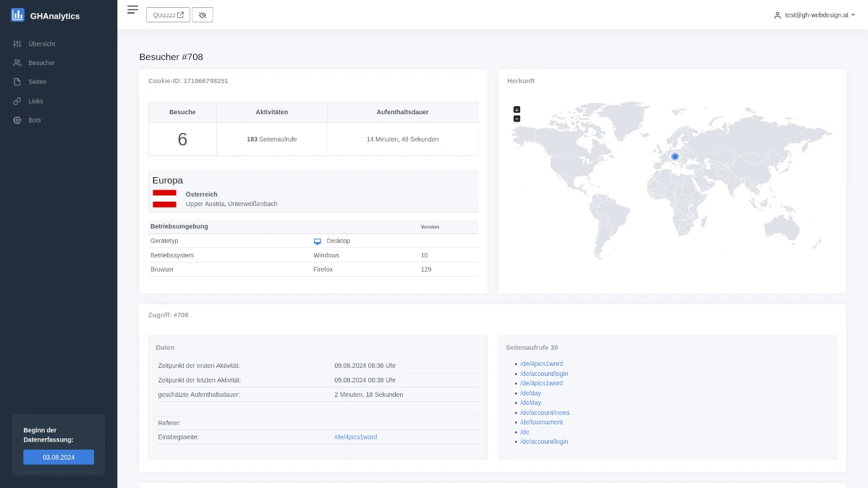868x488 pixels.
Task: Open Übersicht in the sidebar
Action: point(41,44)
